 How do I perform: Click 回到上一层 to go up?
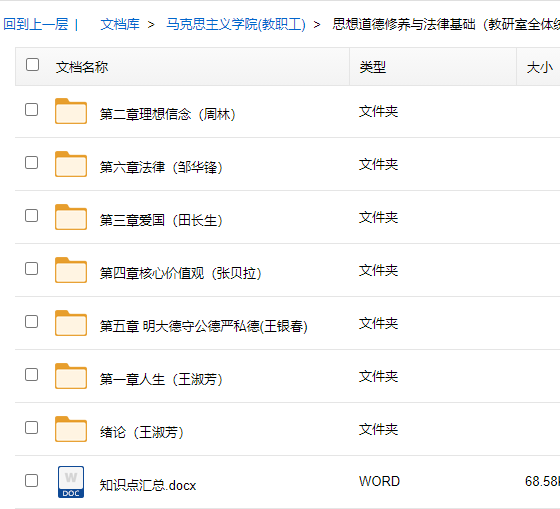click(x=36, y=24)
